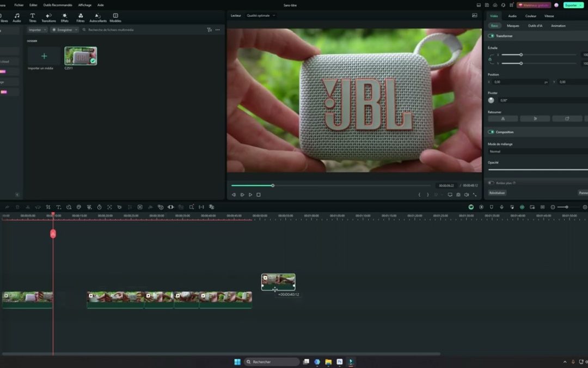The height and width of the screenshot is (368, 588).
Task: Select the text tool in timeline toolbar
Action: tap(58, 207)
